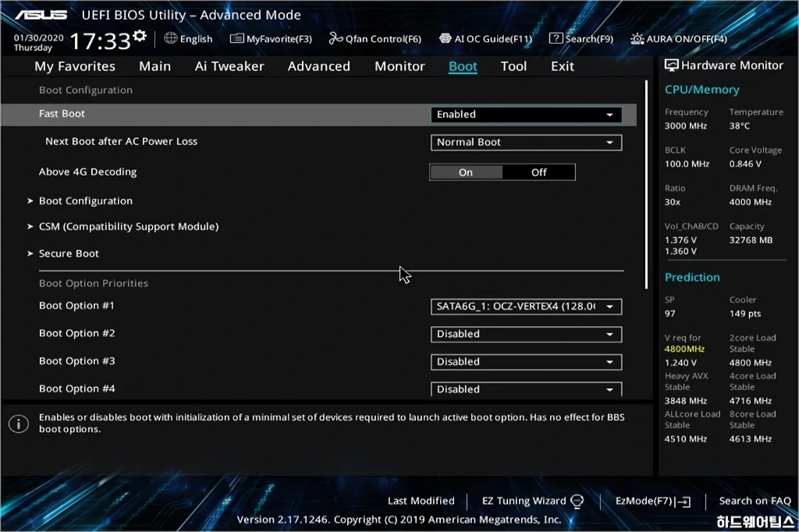Click the 01/30/2020 date text
The image size is (799, 532).
point(39,37)
